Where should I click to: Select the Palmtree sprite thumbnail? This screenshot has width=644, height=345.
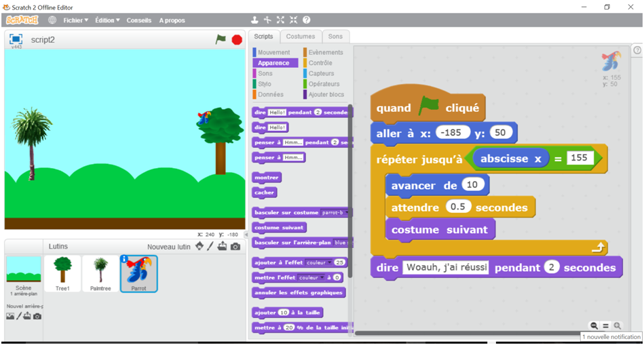click(x=100, y=273)
